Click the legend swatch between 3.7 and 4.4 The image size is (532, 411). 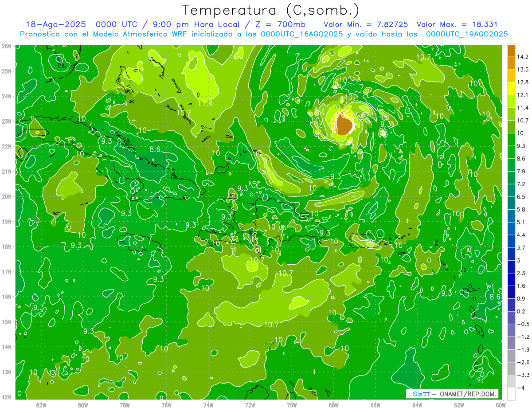click(x=511, y=241)
